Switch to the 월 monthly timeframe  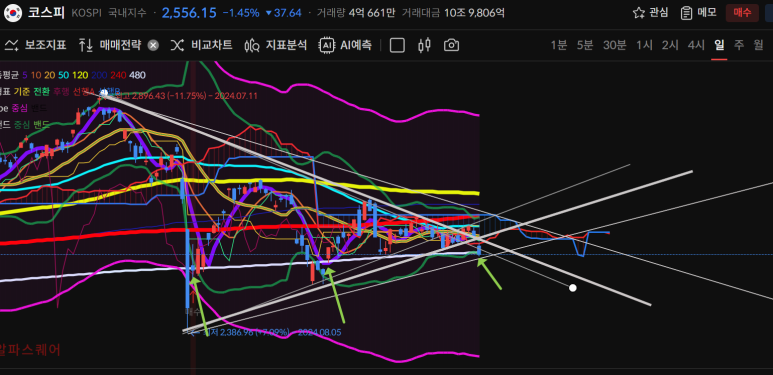pyautogui.click(x=758, y=45)
